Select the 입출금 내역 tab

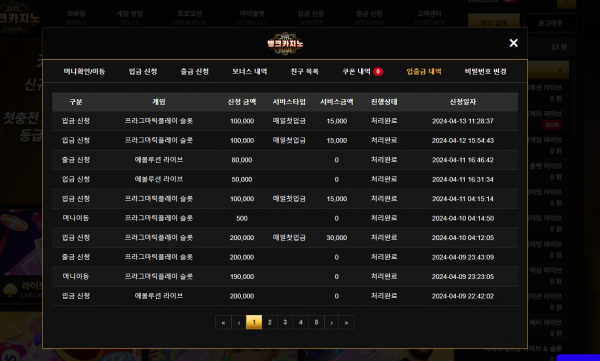pyautogui.click(x=424, y=72)
